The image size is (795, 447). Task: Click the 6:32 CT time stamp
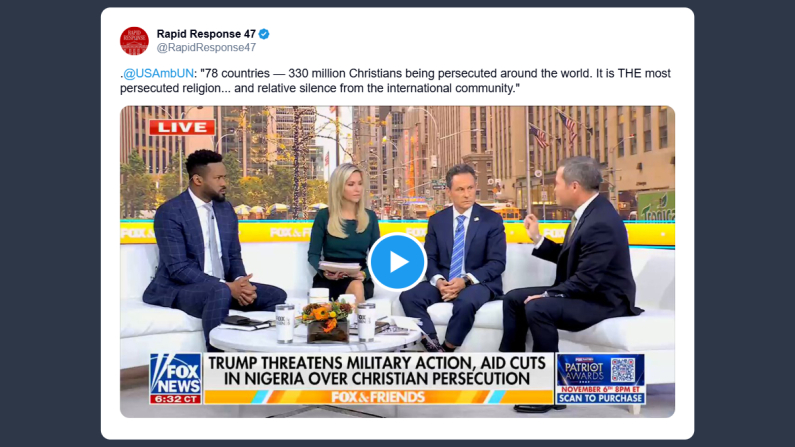point(175,399)
